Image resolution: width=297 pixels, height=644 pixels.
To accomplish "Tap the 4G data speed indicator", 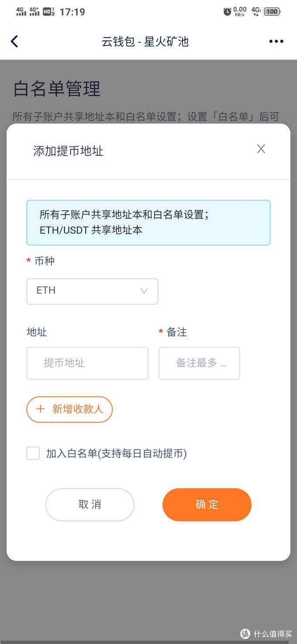I will tap(256, 12).
